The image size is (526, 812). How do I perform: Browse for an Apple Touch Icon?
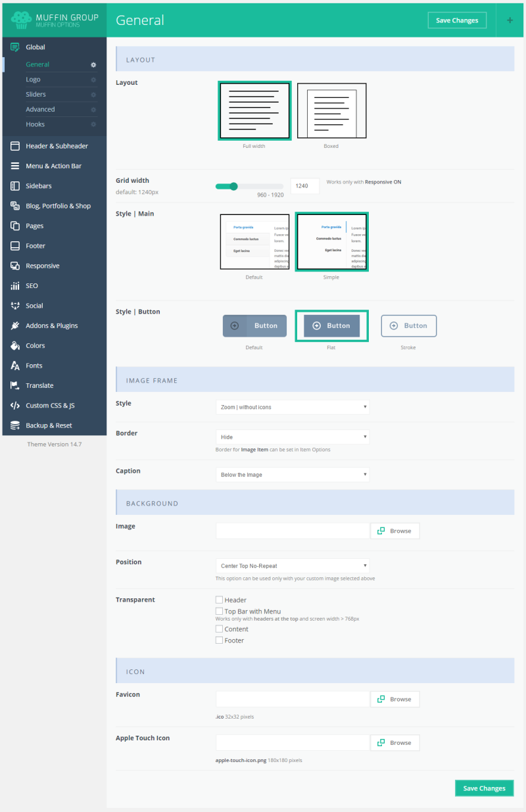point(395,743)
